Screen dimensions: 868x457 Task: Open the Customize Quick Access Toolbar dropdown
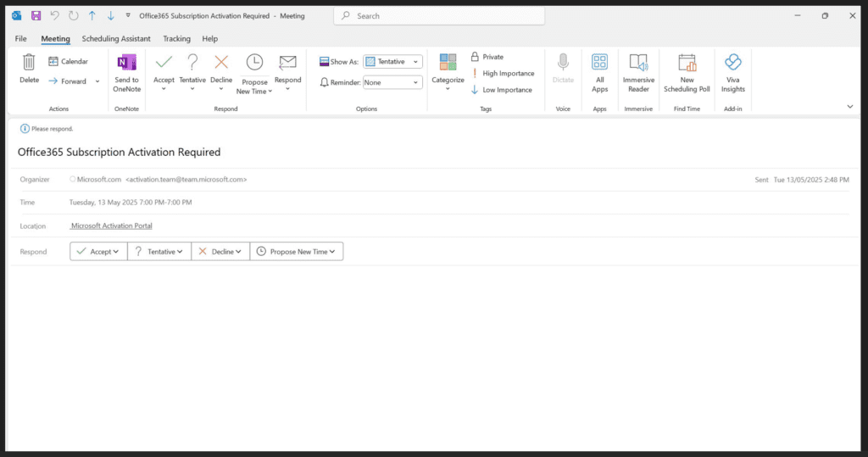pos(128,15)
